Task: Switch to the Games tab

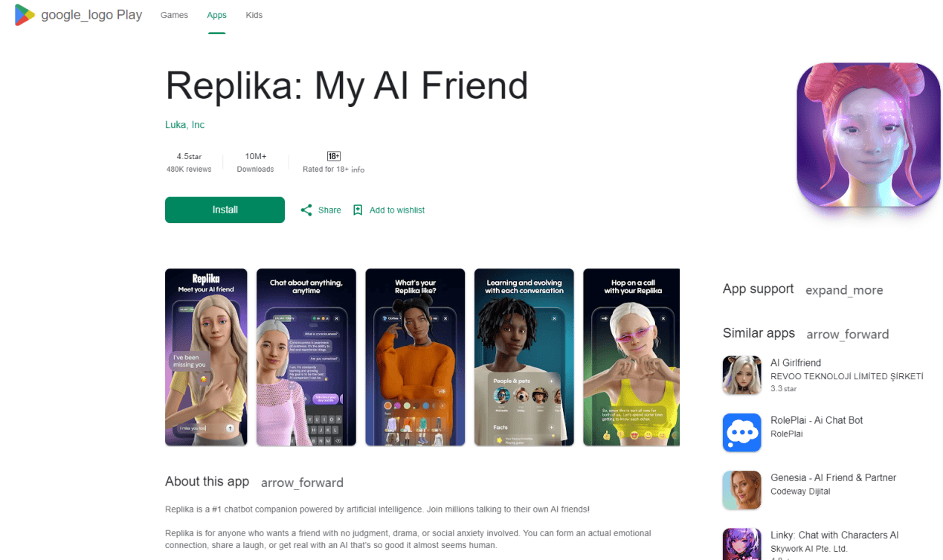Action: (174, 15)
